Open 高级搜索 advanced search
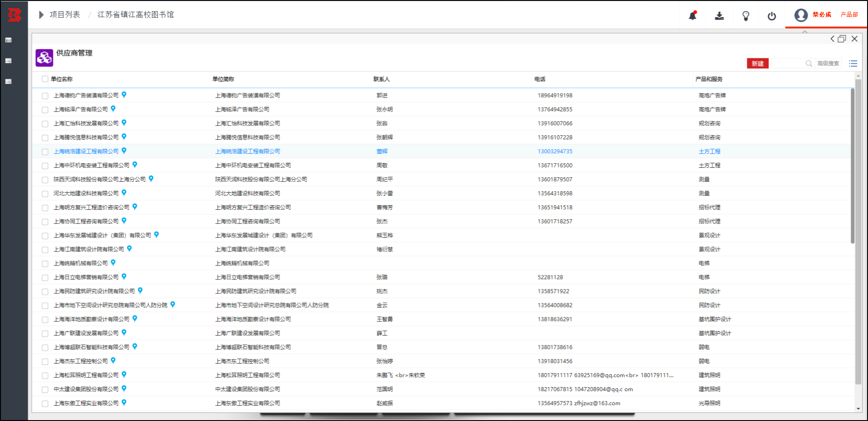 click(x=828, y=64)
